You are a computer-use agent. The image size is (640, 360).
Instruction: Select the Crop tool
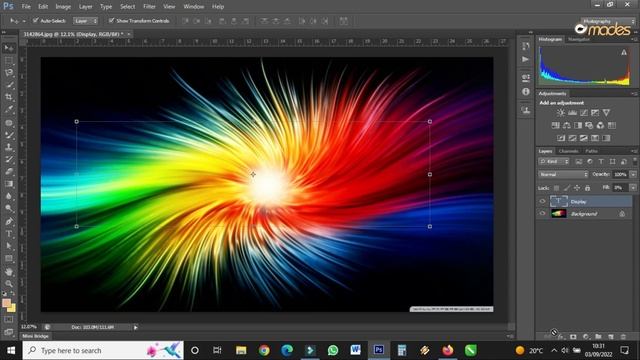point(9,97)
